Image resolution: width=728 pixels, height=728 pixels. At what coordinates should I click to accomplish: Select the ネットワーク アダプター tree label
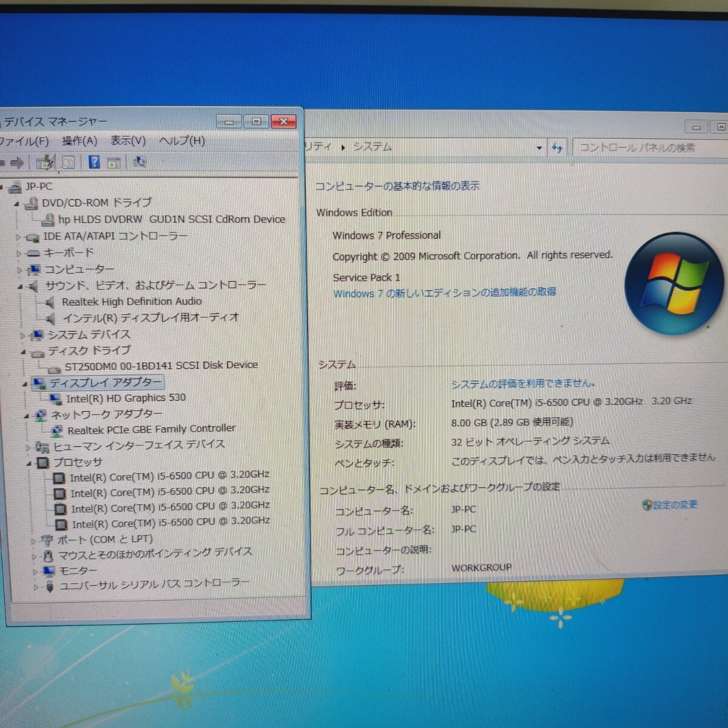(x=106, y=414)
